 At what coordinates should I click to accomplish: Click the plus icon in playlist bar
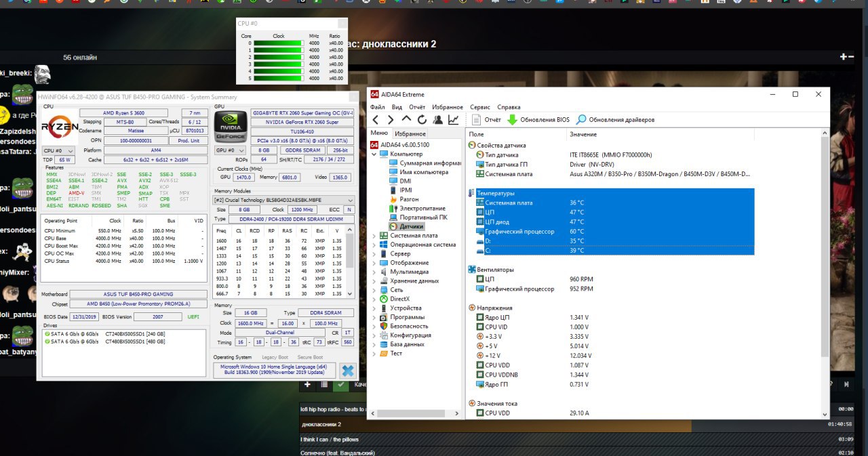tap(307, 384)
